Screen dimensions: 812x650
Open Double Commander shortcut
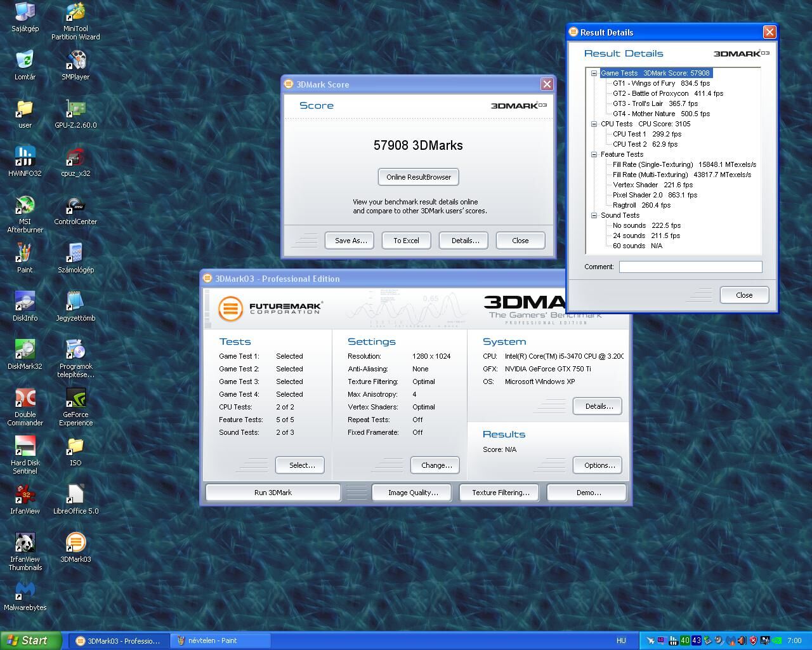(25, 407)
